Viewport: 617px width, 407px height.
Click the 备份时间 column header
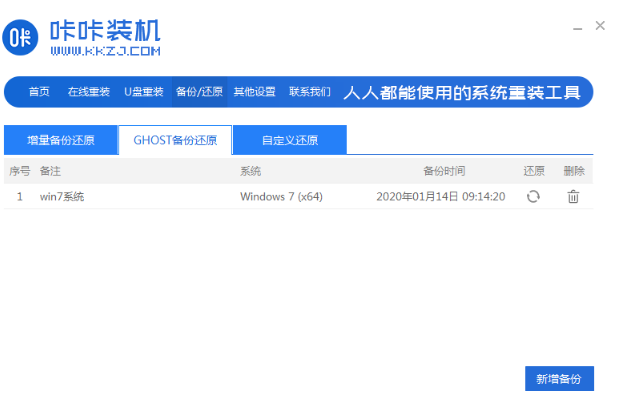[444, 172]
